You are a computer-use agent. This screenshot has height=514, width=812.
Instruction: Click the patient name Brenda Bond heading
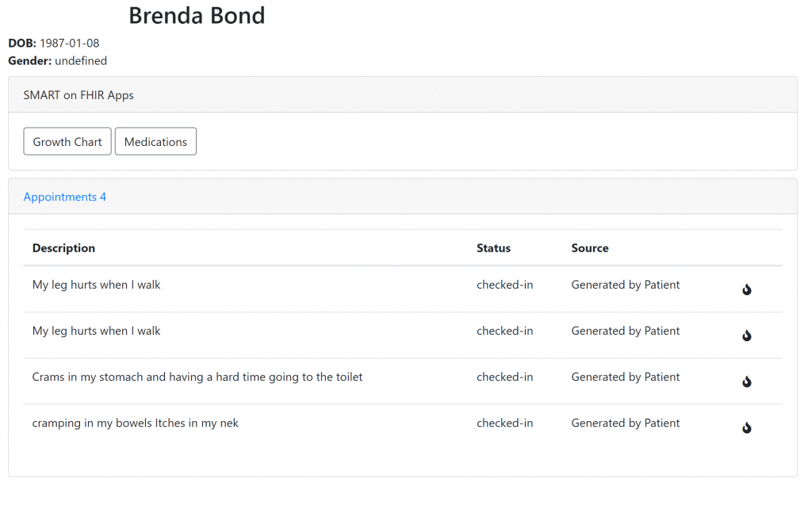point(197,15)
